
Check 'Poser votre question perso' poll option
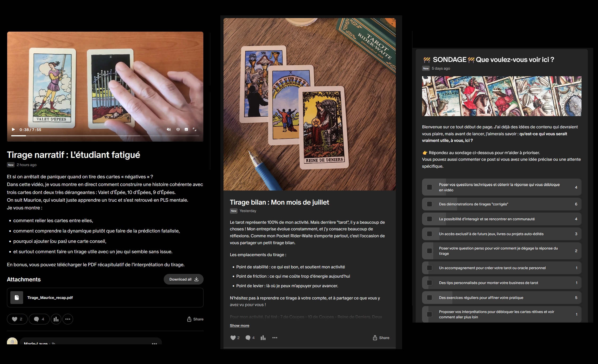429,251
